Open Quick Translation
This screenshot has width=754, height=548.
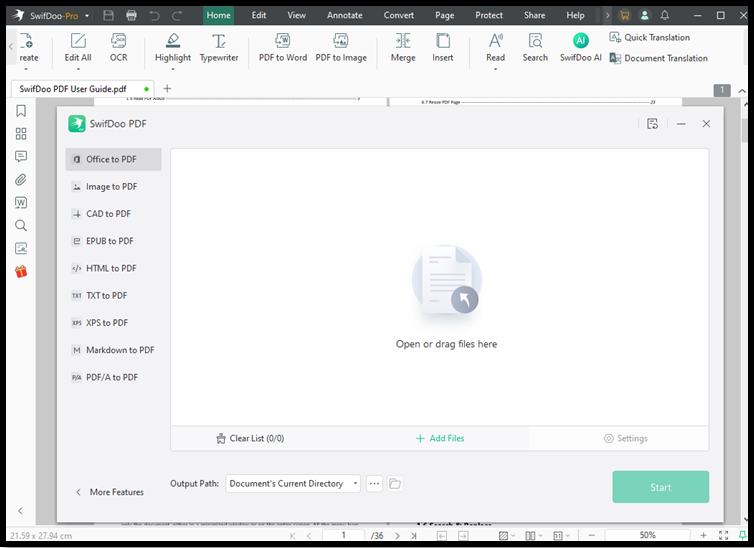(650, 37)
